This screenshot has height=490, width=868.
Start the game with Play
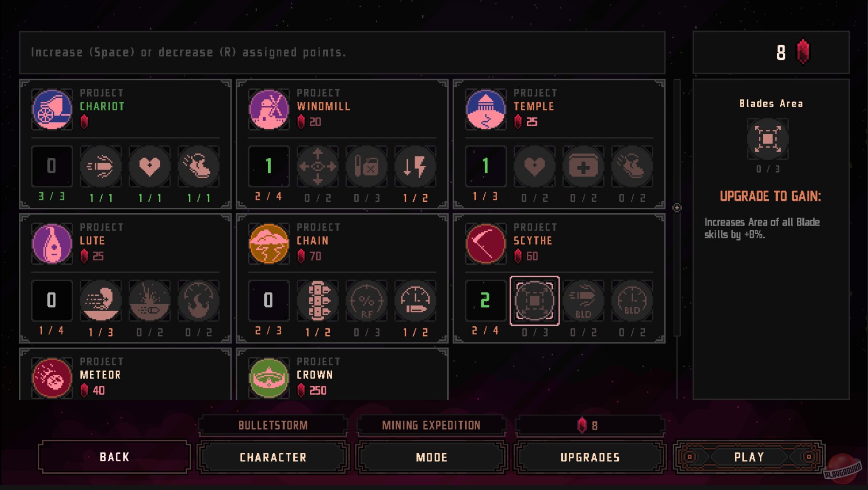tap(749, 457)
